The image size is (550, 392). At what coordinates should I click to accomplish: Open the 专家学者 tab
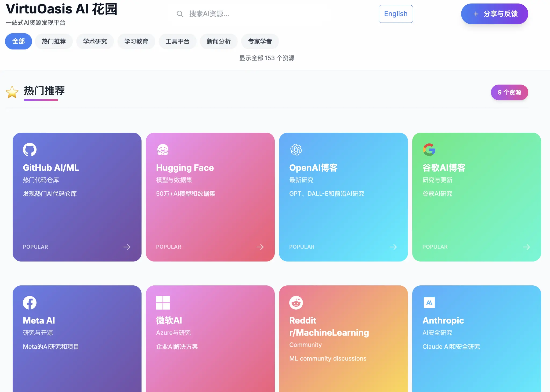(260, 41)
